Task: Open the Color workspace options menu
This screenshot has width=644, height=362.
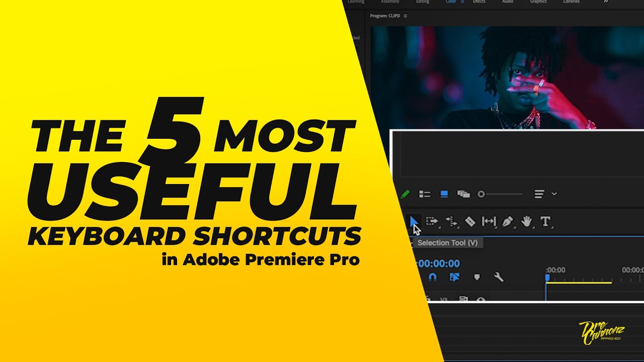Action: (462, 2)
